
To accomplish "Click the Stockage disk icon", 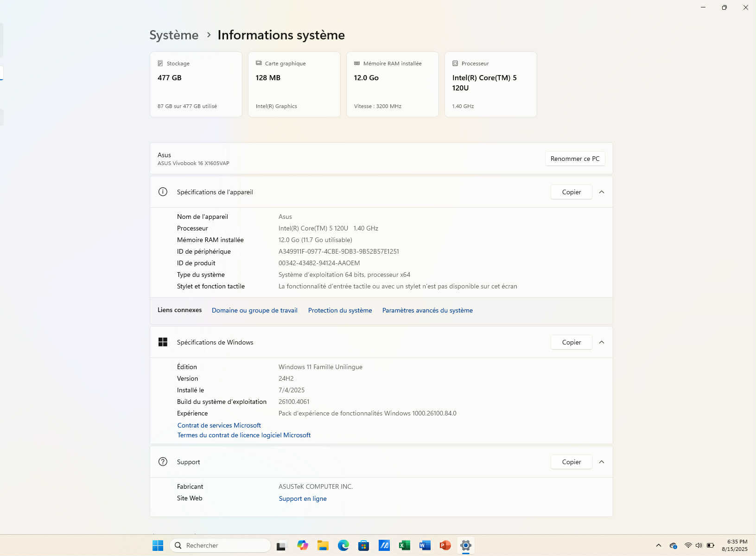I will [x=160, y=64].
